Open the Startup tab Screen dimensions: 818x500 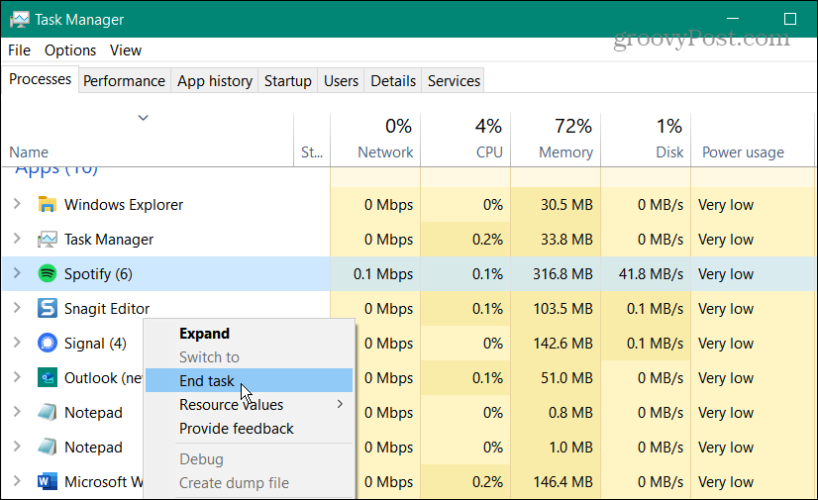(x=287, y=81)
